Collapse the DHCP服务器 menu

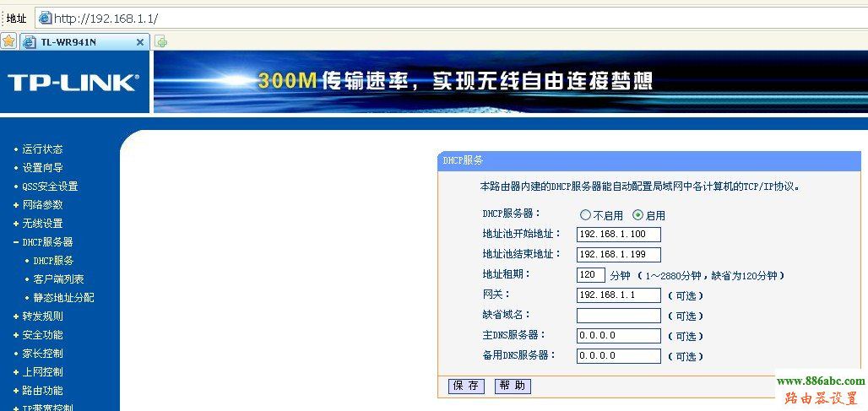pos(47,241)
